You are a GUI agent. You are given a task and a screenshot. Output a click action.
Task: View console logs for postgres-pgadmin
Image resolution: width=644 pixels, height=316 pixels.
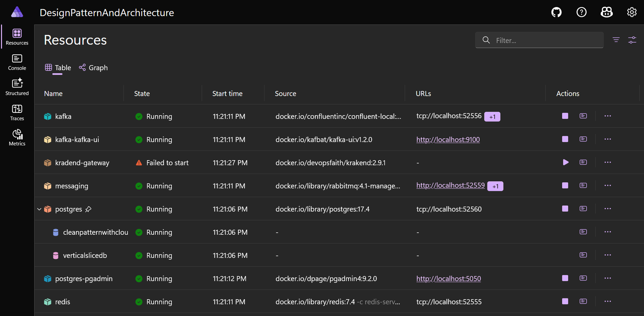coord(583,278)
